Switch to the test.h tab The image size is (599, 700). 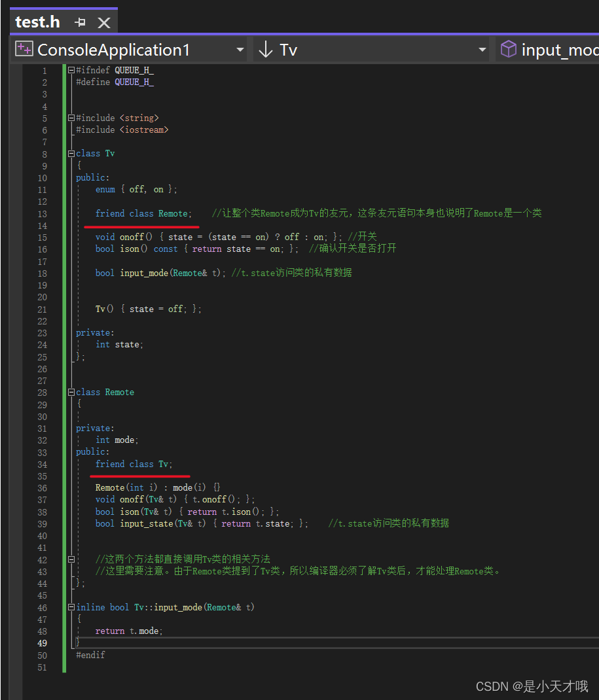pyautogui.click(x=37, y=22)
